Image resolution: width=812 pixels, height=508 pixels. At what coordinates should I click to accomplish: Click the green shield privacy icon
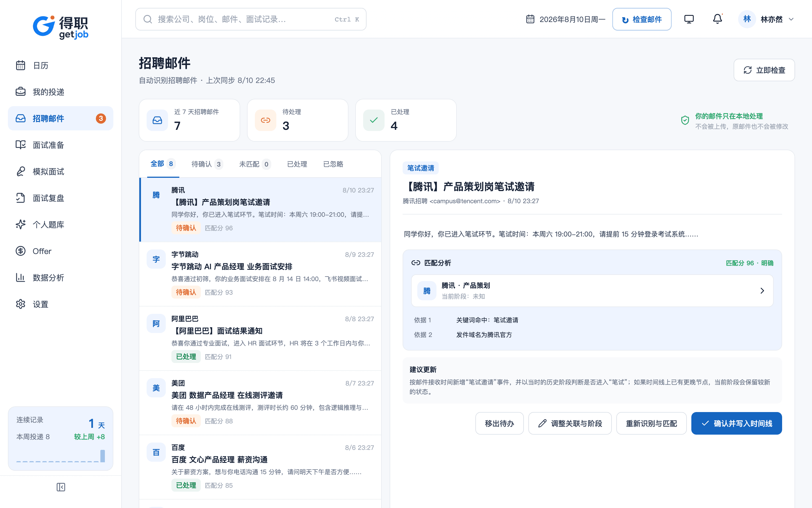[x=685, y=120]
